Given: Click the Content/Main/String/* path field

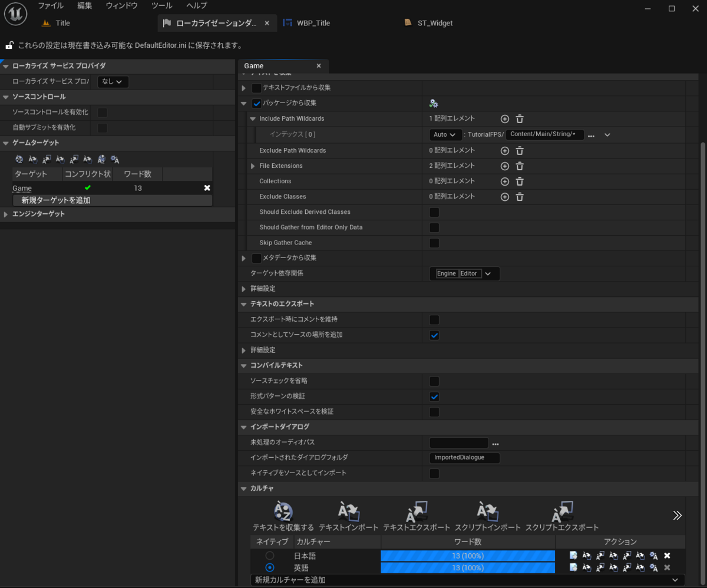Looking at the screenshot, I should point(545,135).
